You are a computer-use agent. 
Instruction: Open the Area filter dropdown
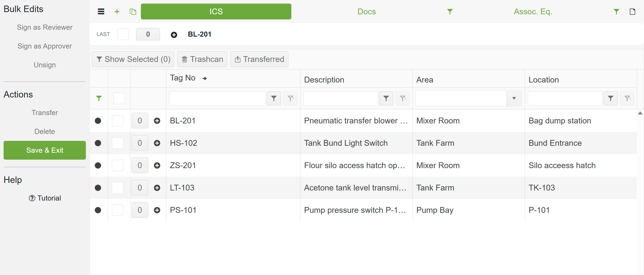(514, 99)
